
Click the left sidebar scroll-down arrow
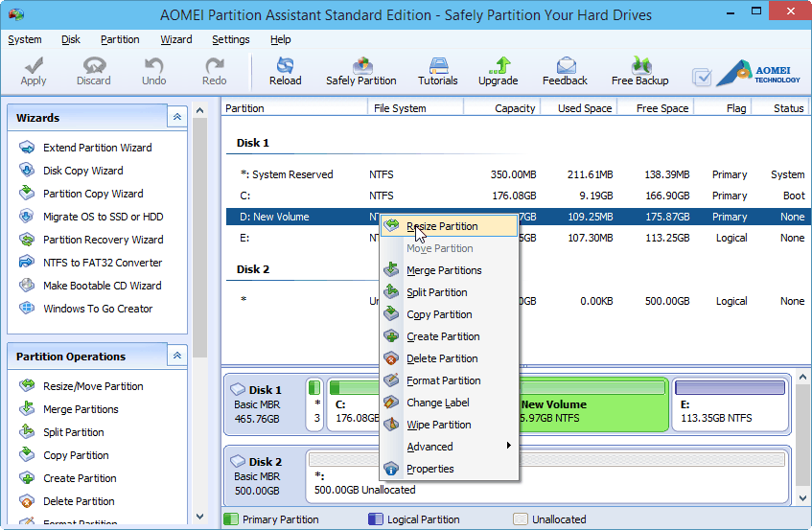click(x=200, y=516)
